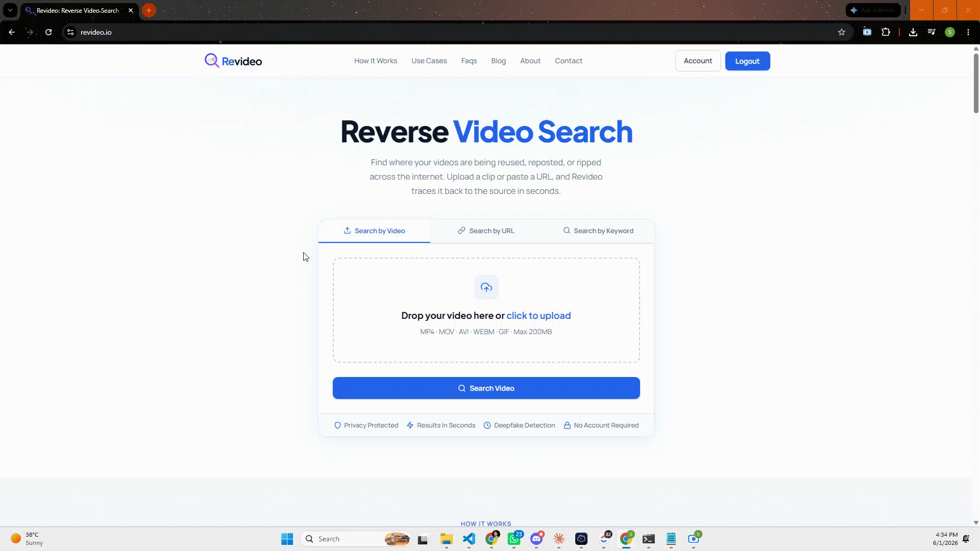Click the Search Video button
Viewport: 980px width, 551px height.
click(486, 388)
